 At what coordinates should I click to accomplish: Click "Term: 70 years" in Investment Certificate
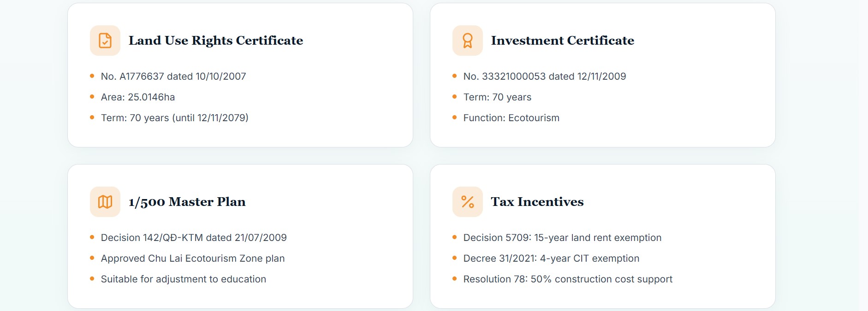(497, 97)
